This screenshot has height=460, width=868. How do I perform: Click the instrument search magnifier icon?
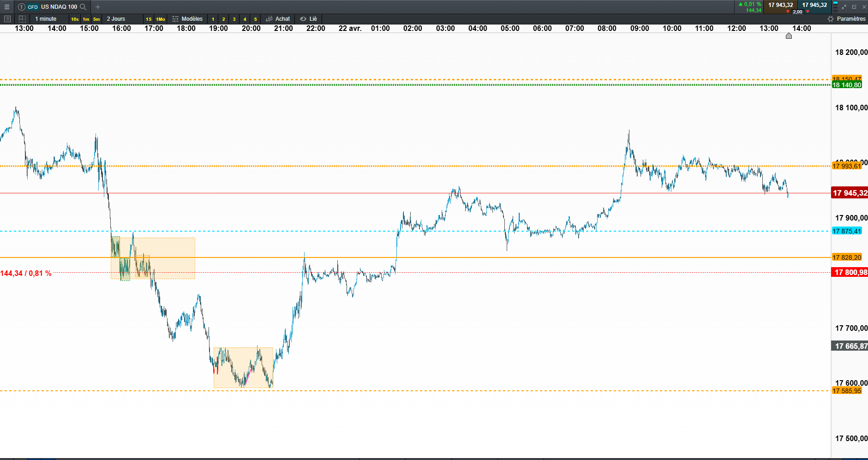click(x=83, y=7)
